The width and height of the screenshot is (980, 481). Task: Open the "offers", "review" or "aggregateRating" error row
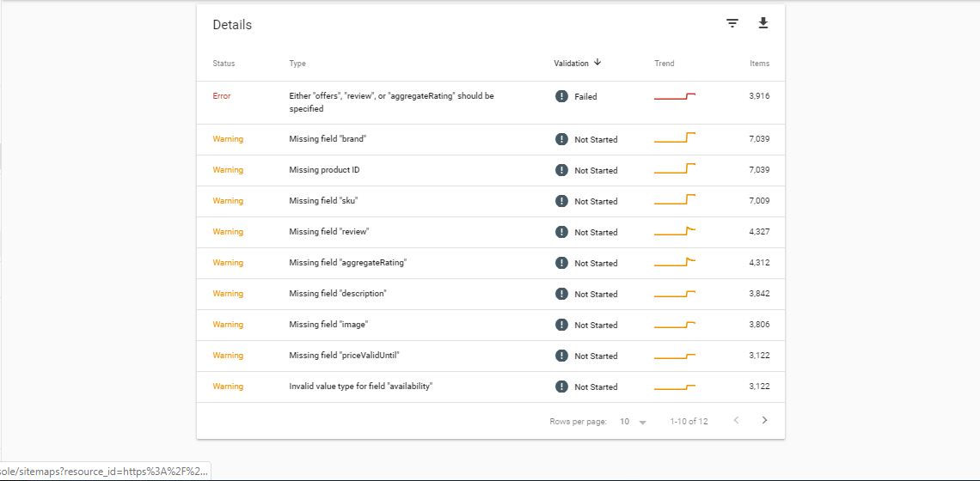click(x=491, y=102)
